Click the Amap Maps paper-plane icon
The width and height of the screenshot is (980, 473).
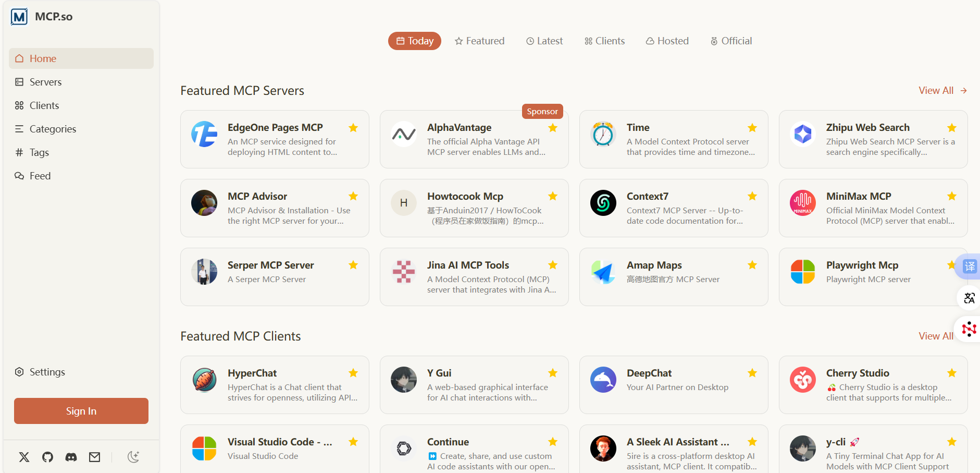point(603,272)
